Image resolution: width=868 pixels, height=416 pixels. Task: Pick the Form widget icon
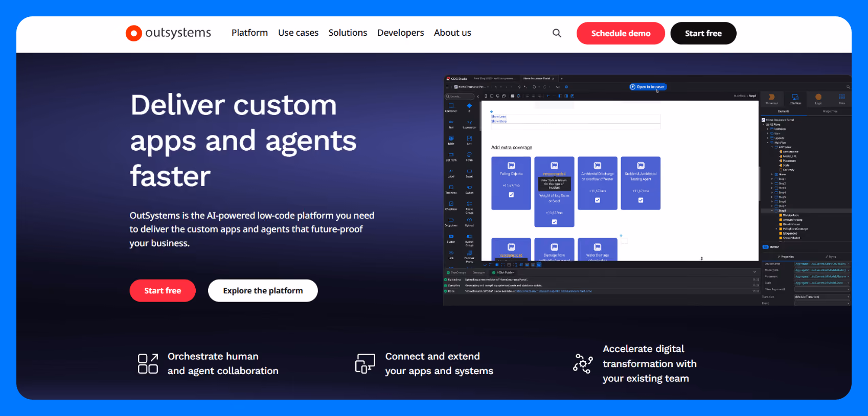click(x=469, y=155)
